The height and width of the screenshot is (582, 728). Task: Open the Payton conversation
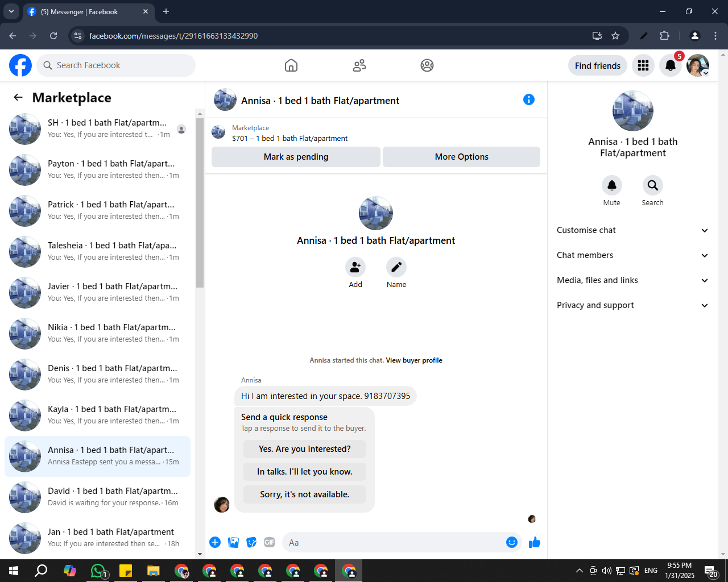click(x=97, y=169)
